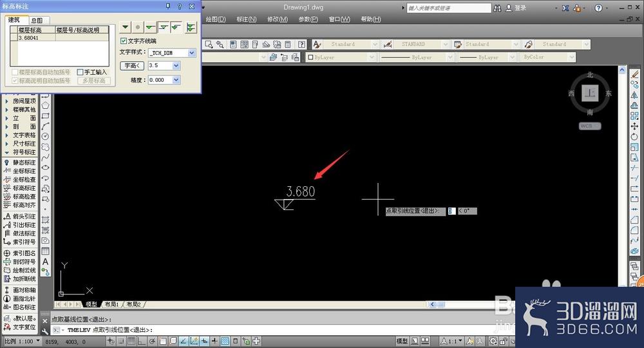This screenshot has width=644, height=348.
Task: Select the 加折断线 break line tool
Action: click(20, 279)
